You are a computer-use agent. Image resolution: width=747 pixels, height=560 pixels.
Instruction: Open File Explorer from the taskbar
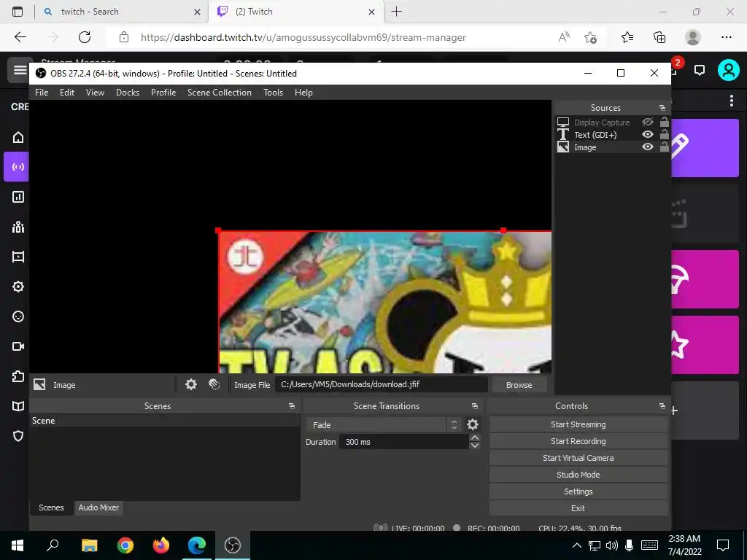pos(90,545)
